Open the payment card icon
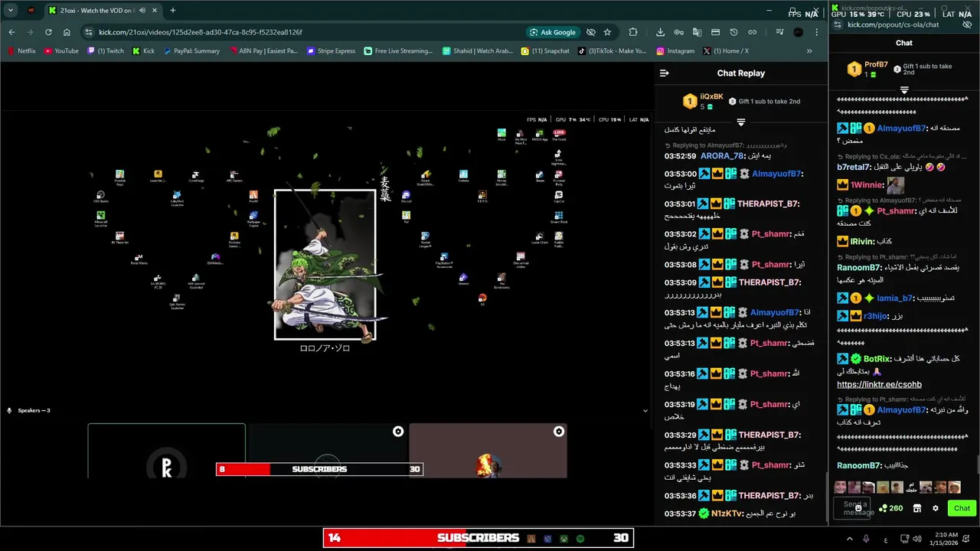This screenshot has width=980, height=551. (x=715, y=32)
